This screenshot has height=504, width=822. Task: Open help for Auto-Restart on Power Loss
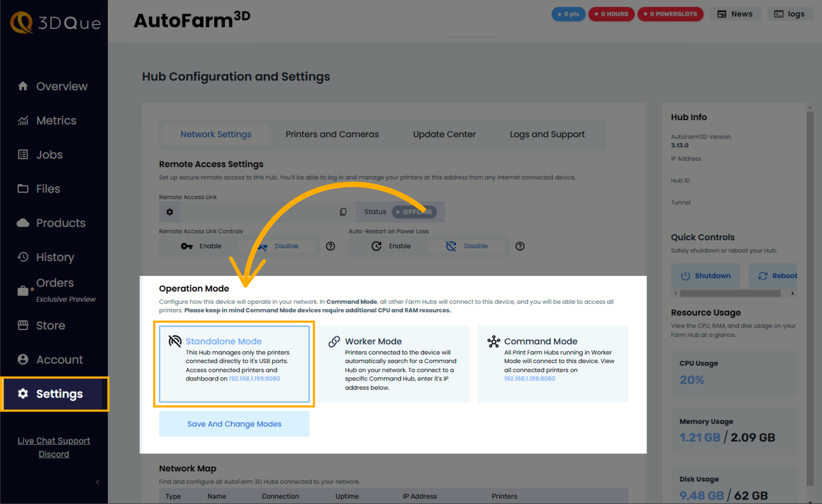519,246
